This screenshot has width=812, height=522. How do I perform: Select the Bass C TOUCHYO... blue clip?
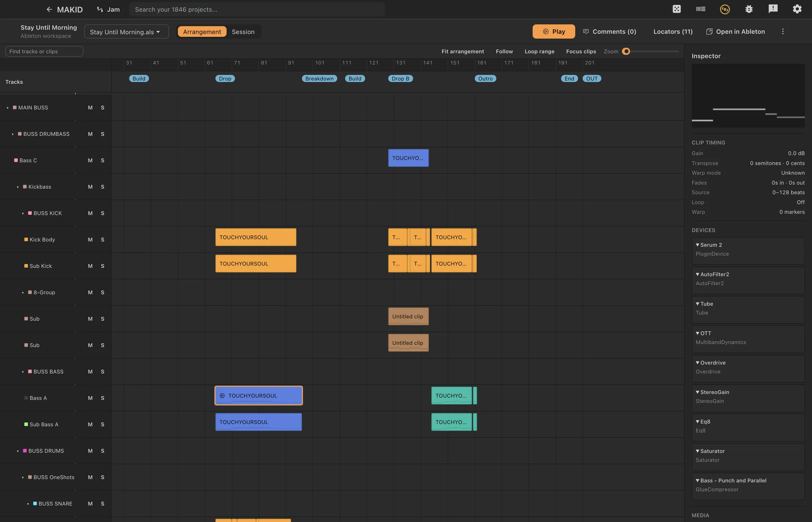point(408,158)
